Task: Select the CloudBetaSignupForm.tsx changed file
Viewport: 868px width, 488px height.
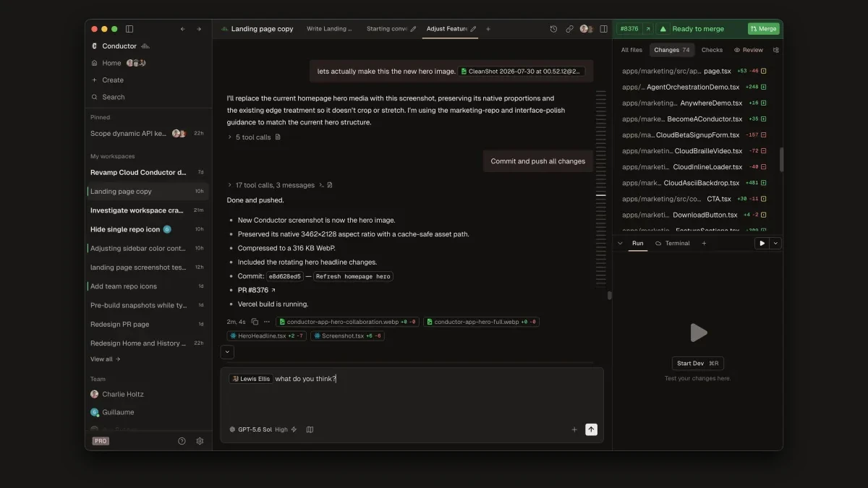Action: coord(695,135)
